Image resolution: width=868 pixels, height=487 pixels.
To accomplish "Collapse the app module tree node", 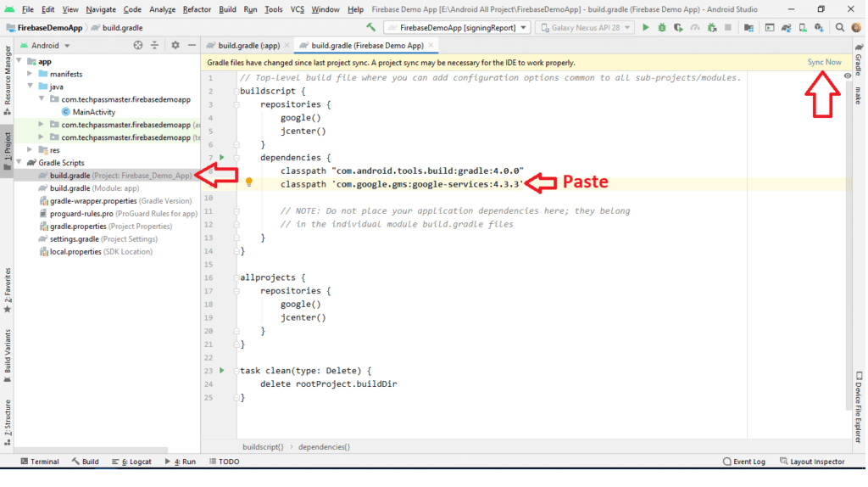I will pos(19,60).
